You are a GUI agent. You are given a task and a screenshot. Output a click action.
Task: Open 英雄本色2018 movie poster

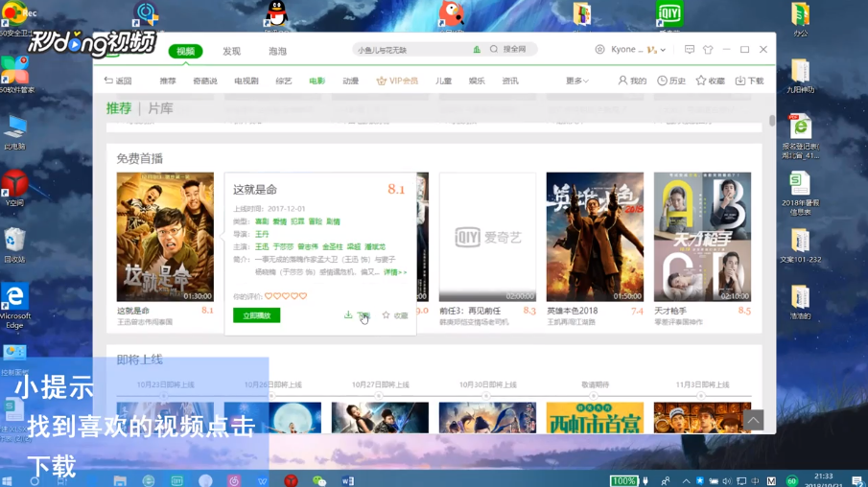tap(595, 237)
